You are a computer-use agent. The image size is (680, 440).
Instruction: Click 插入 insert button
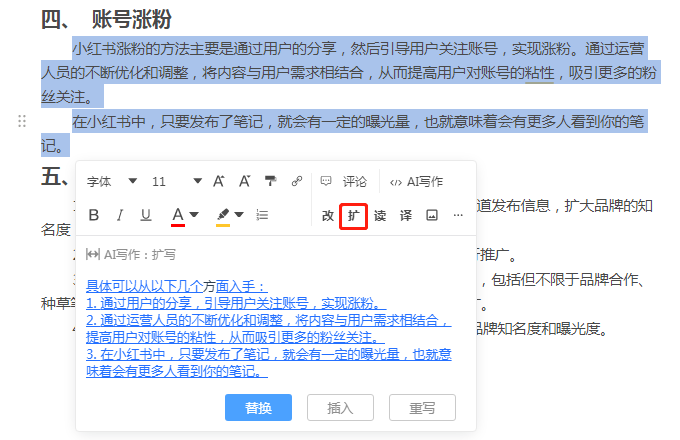point(340,407)
